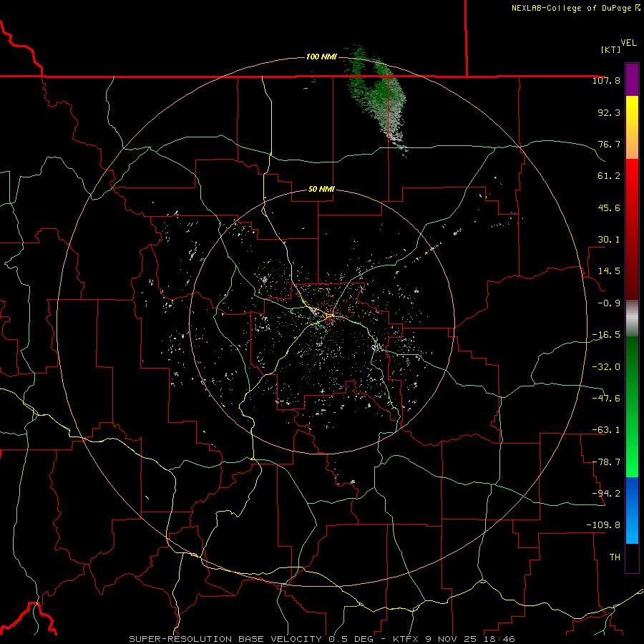Click the Super-Resolution Base Velocity caption at bottom

click(x=321, y=639)
